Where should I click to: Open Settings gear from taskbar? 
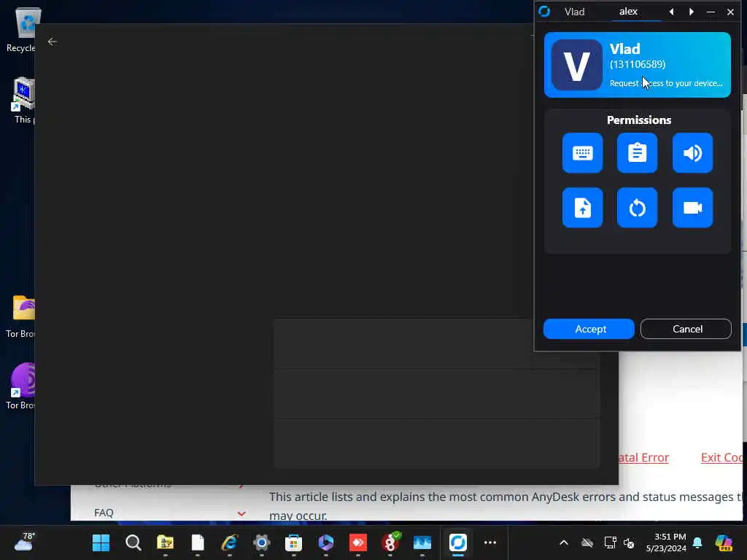262,542
